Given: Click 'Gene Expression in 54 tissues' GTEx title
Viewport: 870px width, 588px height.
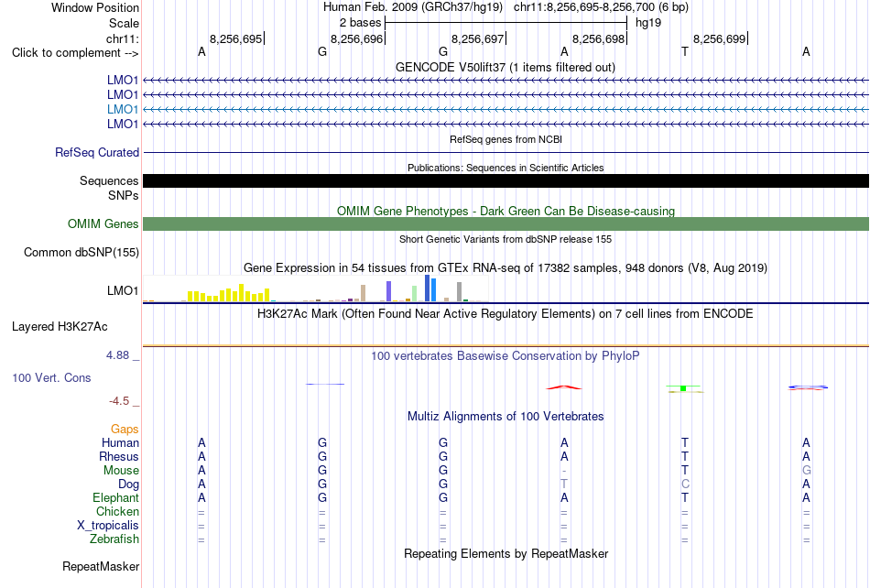Looking at the screenshot, I should click(506, 268).
